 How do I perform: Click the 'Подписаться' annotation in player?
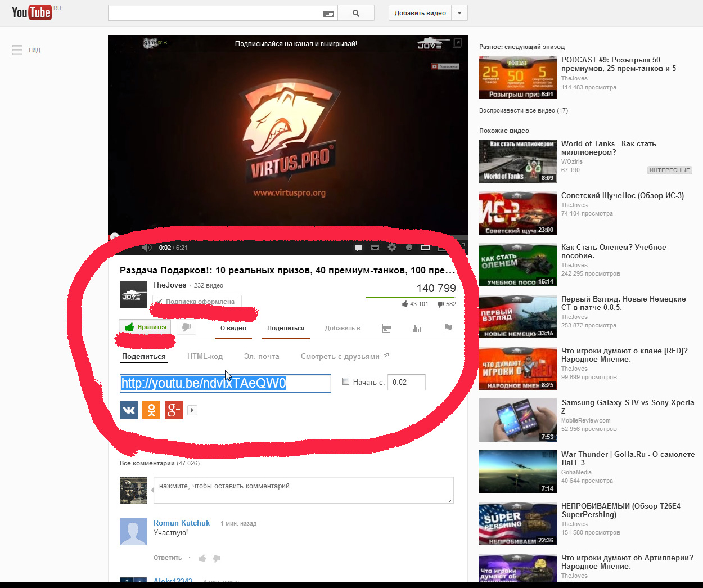[445, 66]
